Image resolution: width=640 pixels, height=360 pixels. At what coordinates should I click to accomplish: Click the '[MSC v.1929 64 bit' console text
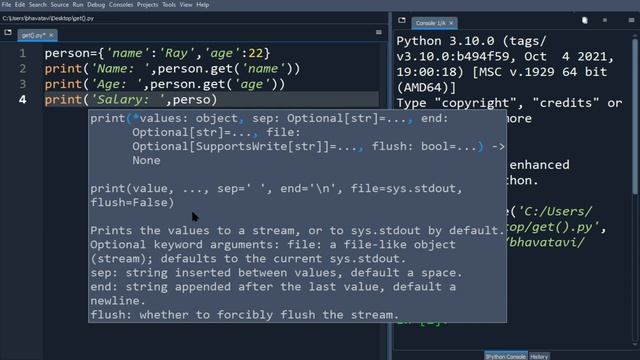point(540,72)
